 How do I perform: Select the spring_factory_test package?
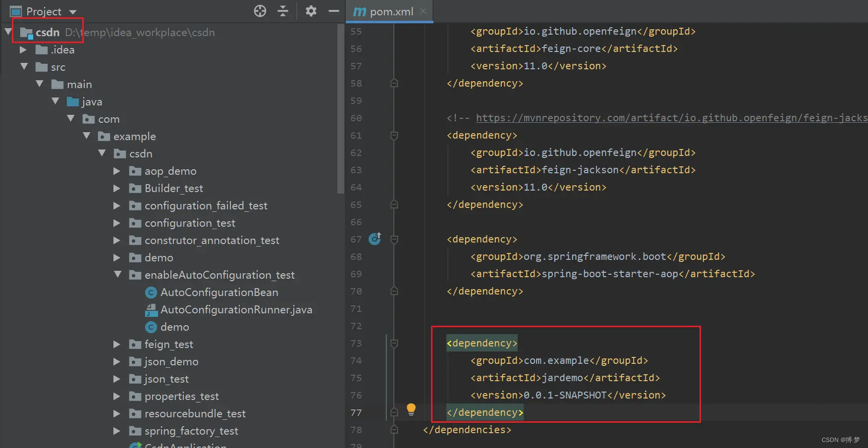tap(191, 431)
